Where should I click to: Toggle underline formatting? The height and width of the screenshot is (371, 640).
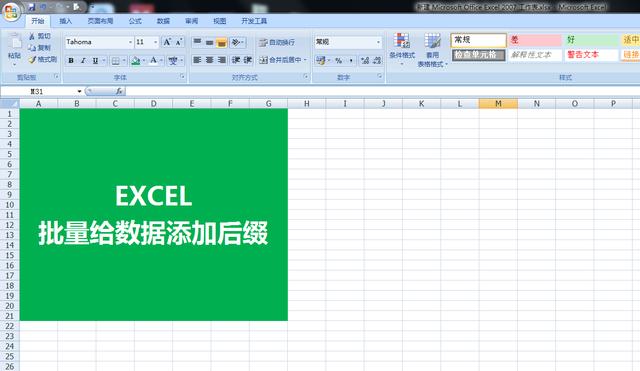click(95, 60)
